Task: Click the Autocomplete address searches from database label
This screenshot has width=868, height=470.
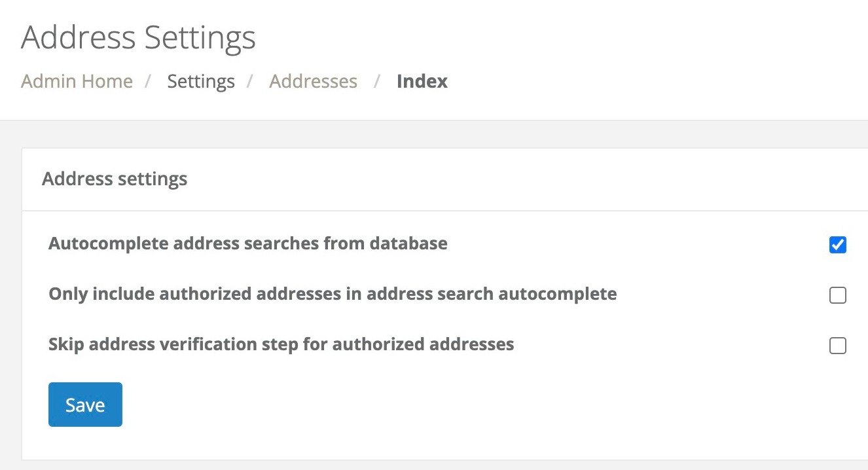Action: [247, 244]
